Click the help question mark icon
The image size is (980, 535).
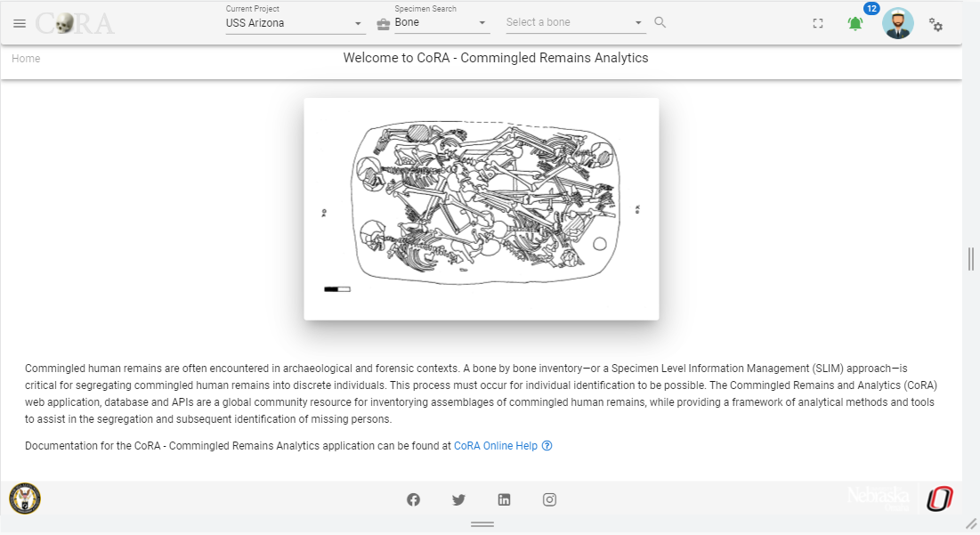click(547, 446)
